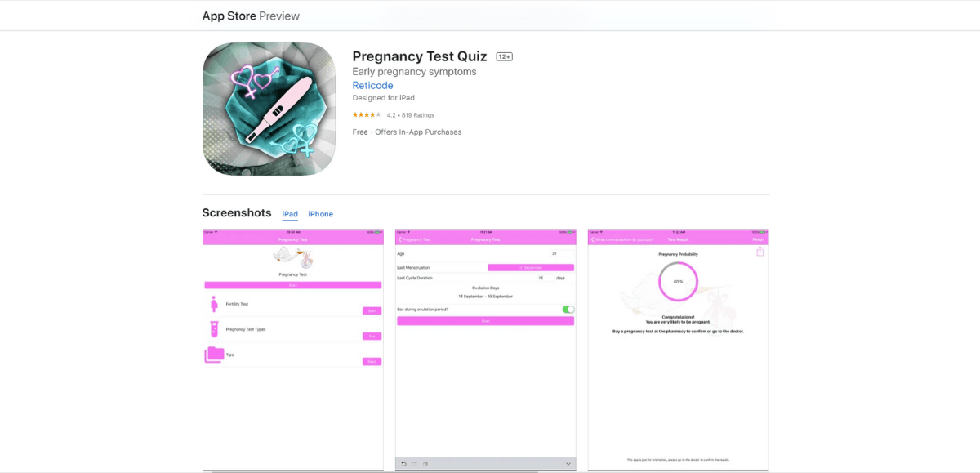
Task: Click Start bar below the ovulation toggle
Action: 486,321
